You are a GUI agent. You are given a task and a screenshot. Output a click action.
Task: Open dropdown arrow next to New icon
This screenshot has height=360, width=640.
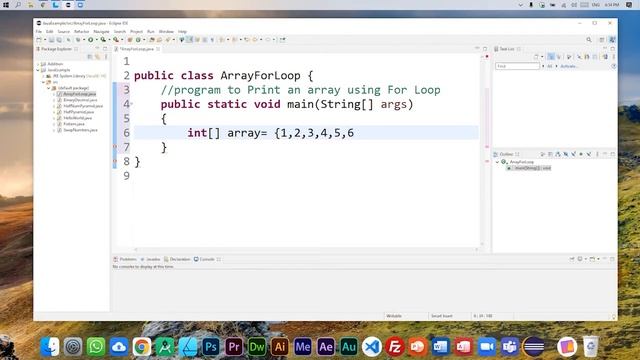pos(44,40)
